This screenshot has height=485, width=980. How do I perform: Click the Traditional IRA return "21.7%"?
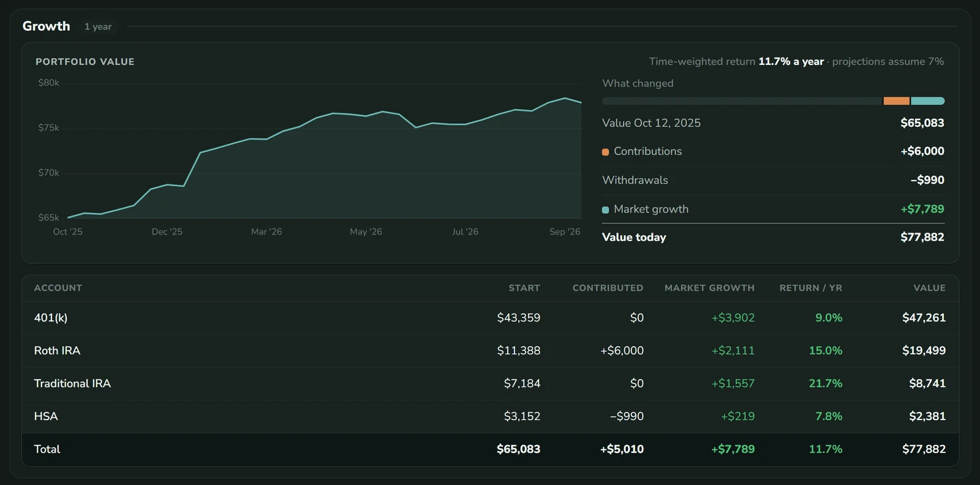[826, 383]
